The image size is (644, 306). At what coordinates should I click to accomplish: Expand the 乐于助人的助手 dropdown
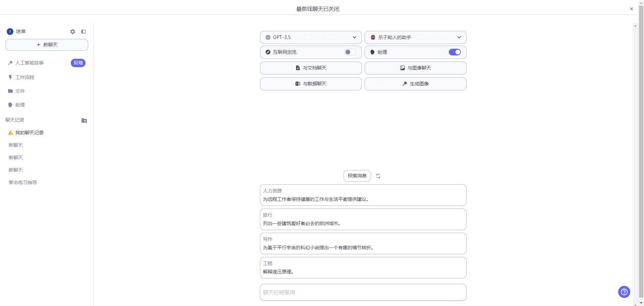[x=416, y=37]
